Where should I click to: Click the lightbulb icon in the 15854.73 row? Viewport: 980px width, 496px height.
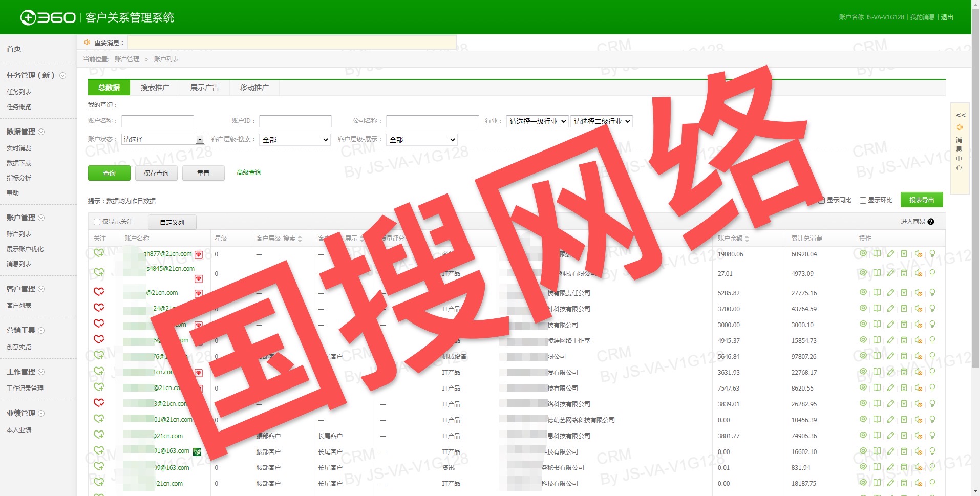pyautogui.click(x=932, y=340)
